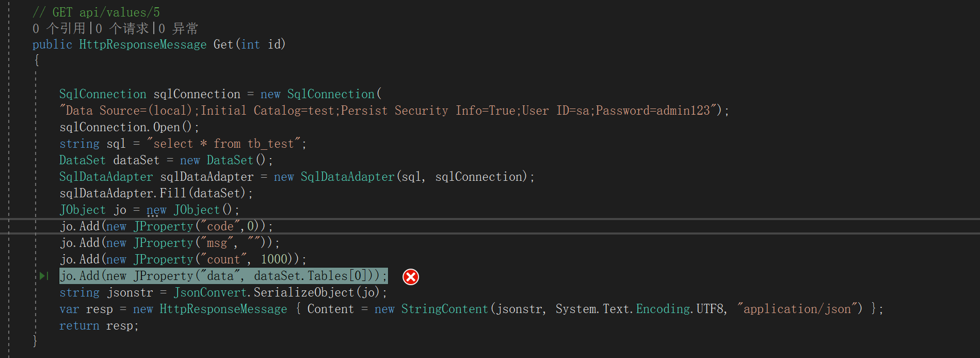Click the sqlConnection.Open() call
This screenshot has height=358, width=980.
tap(129, 127)
